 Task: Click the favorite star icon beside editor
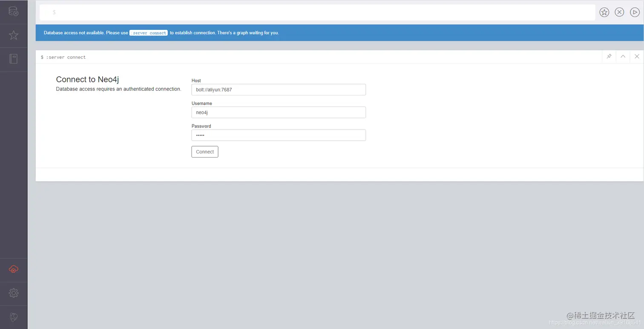[x=604, y=12]
